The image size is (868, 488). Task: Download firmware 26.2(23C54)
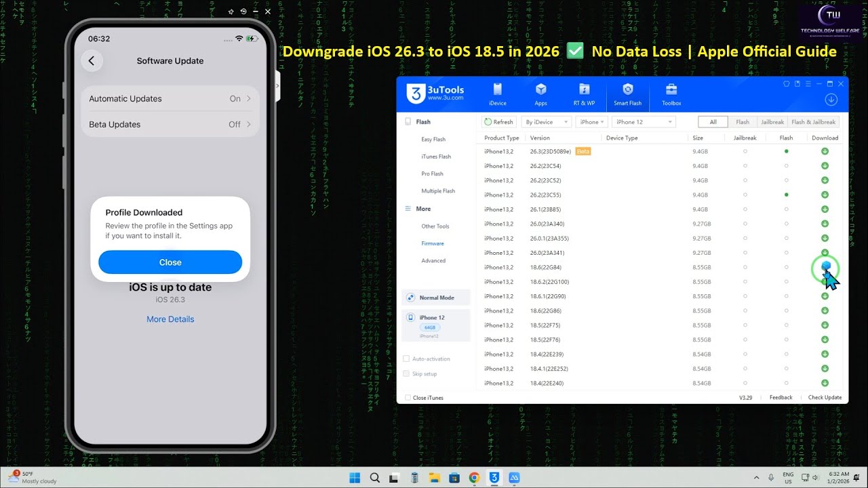(825, 166)
